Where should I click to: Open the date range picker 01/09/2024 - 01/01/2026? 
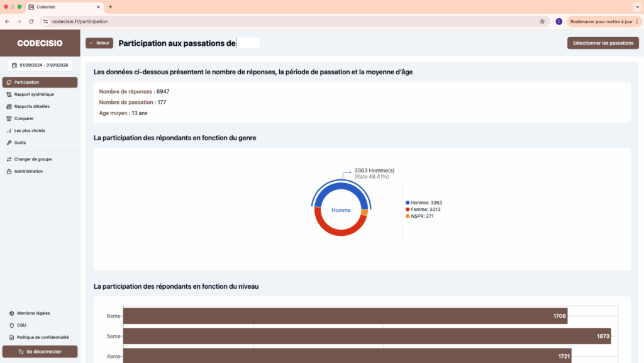40,65
